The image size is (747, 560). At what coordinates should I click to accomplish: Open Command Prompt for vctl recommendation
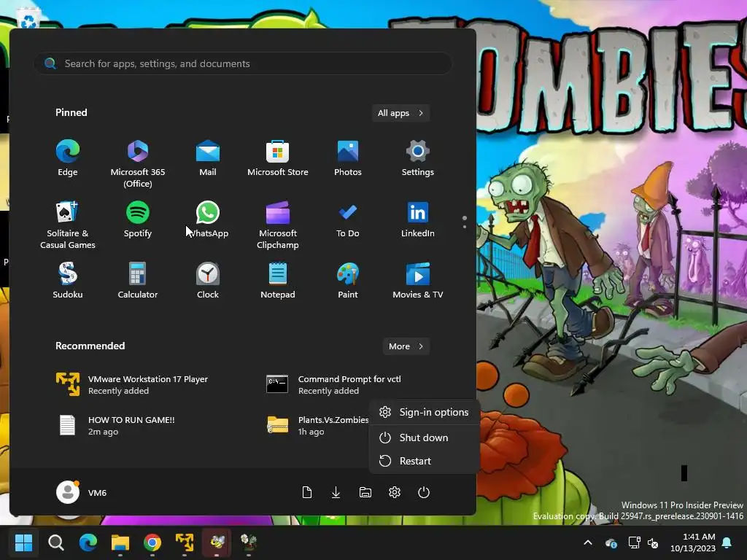(333, 384)
